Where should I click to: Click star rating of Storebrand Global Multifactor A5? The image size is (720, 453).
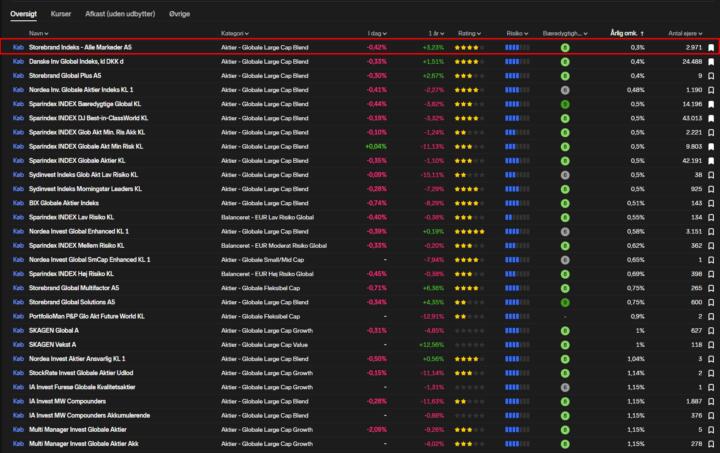pyautogui.click(x=469, y=288)
